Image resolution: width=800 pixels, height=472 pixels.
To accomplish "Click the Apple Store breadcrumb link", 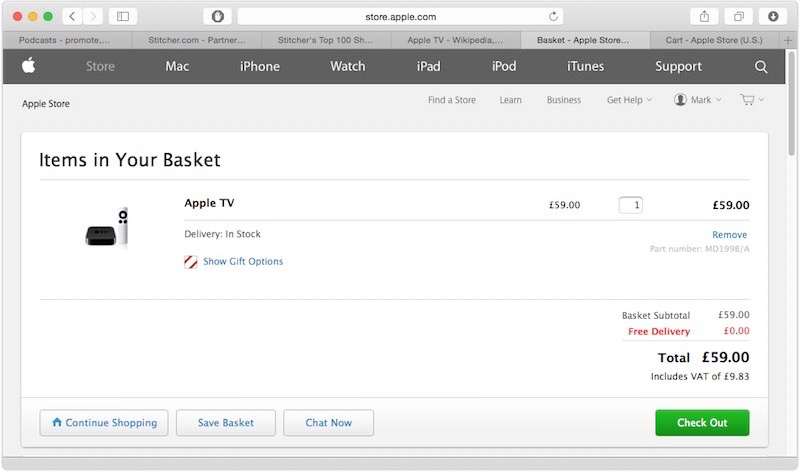I will pos(45,104).
